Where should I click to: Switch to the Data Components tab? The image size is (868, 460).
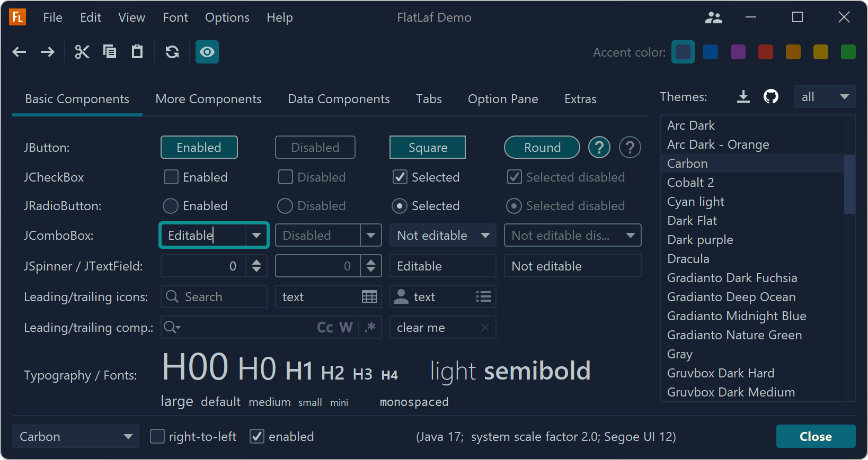pos(339,100)
